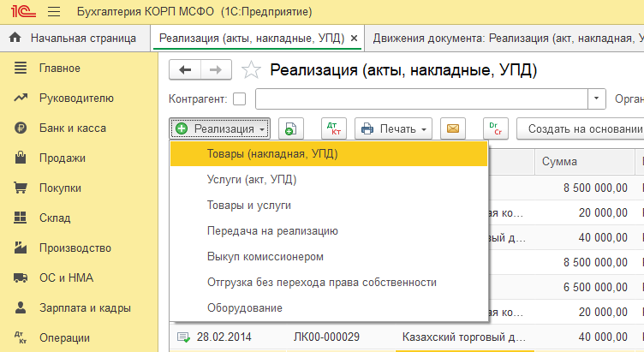
Task: Open the ОС и НМА section
Action: coord(67,278)
